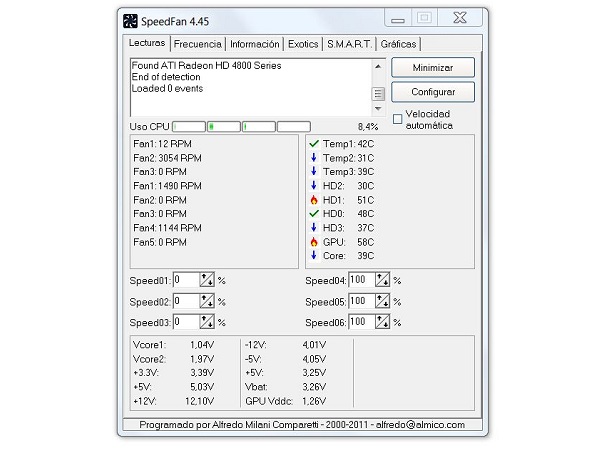Click the 'Found ATI Radeon HD 4800 Series' log line

pos(206,66)
